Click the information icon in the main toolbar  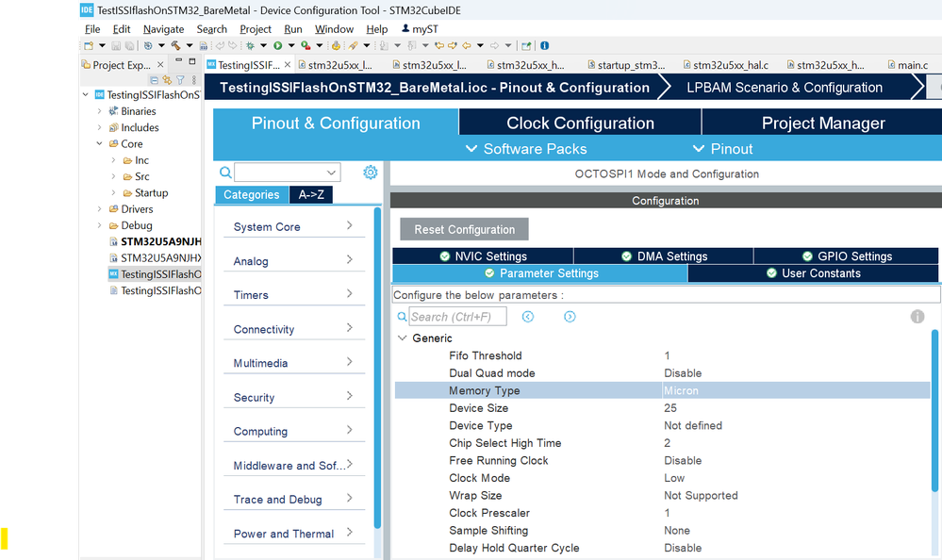coord(544,45)
